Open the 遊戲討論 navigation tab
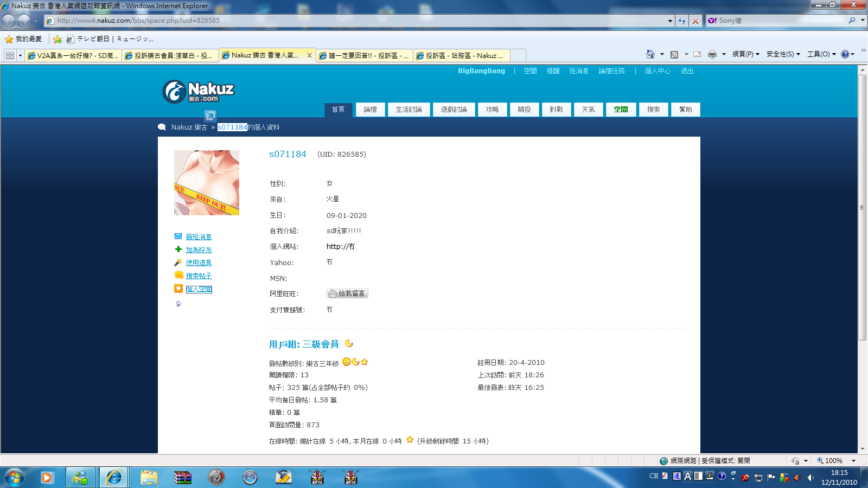 click(x=454, y=110)
